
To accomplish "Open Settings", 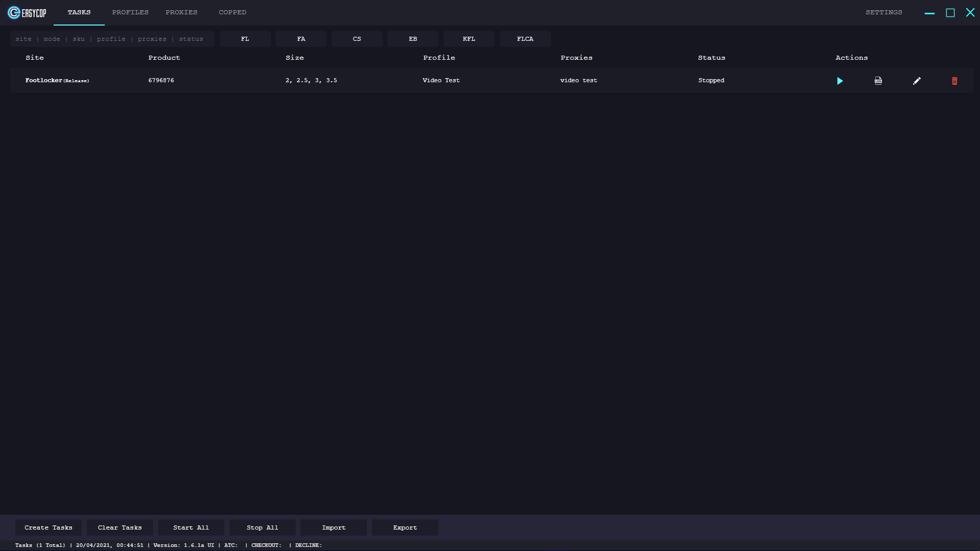I will click(883, 12).
